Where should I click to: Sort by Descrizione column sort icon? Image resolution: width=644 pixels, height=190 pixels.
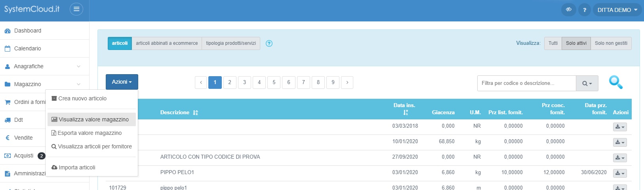point(195,113)
